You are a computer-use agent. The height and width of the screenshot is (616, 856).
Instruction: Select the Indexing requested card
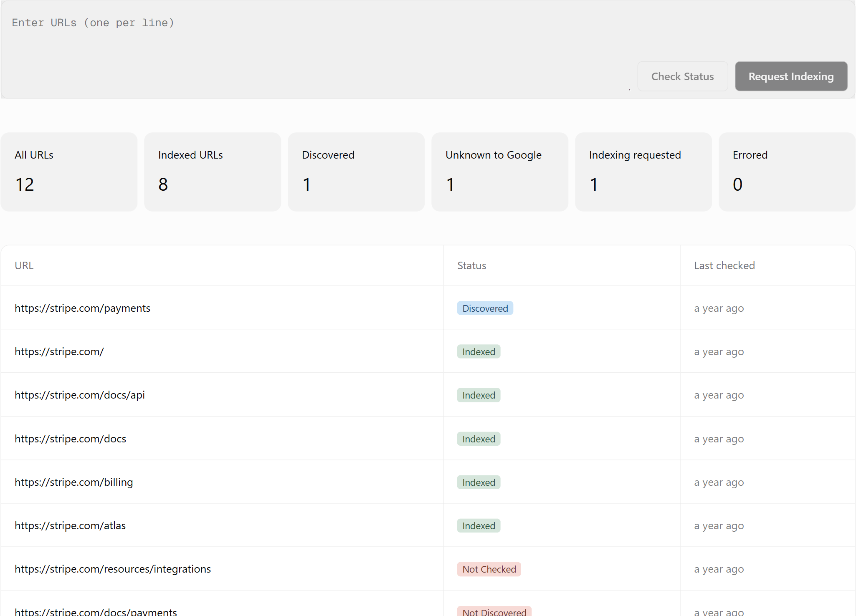coord(643,172)
